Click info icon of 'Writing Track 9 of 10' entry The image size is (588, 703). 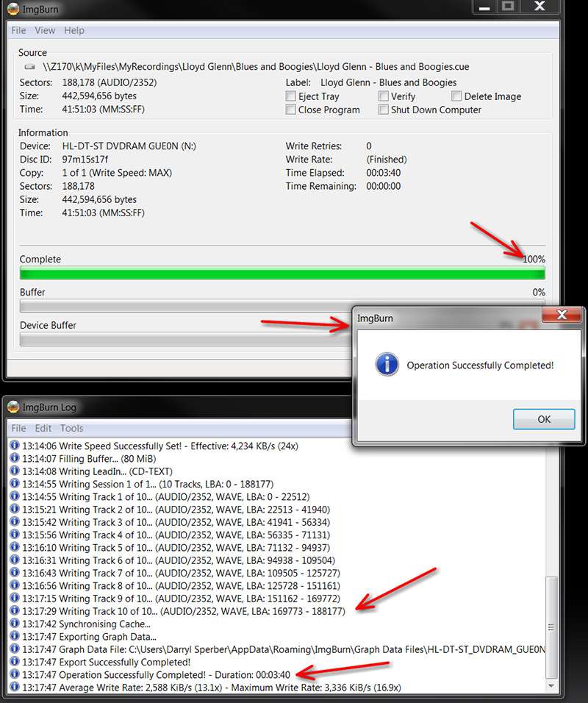tap(15, 598)
